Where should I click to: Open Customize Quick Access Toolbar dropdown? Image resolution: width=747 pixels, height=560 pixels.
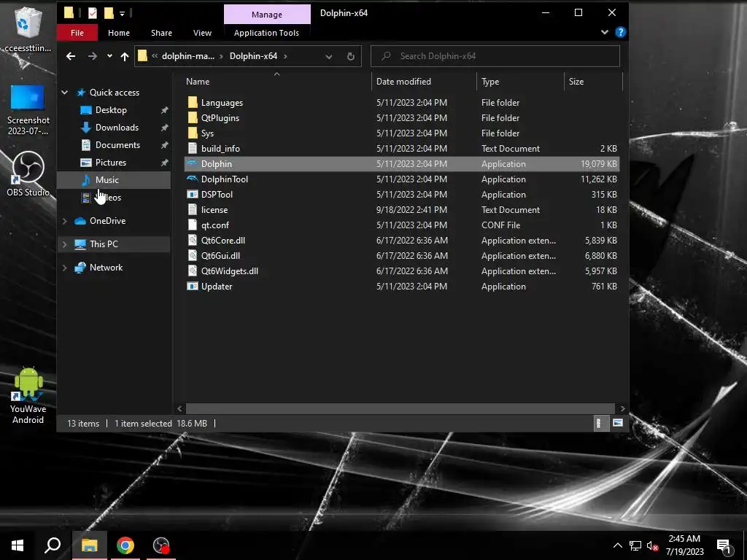tap(123, 14)
